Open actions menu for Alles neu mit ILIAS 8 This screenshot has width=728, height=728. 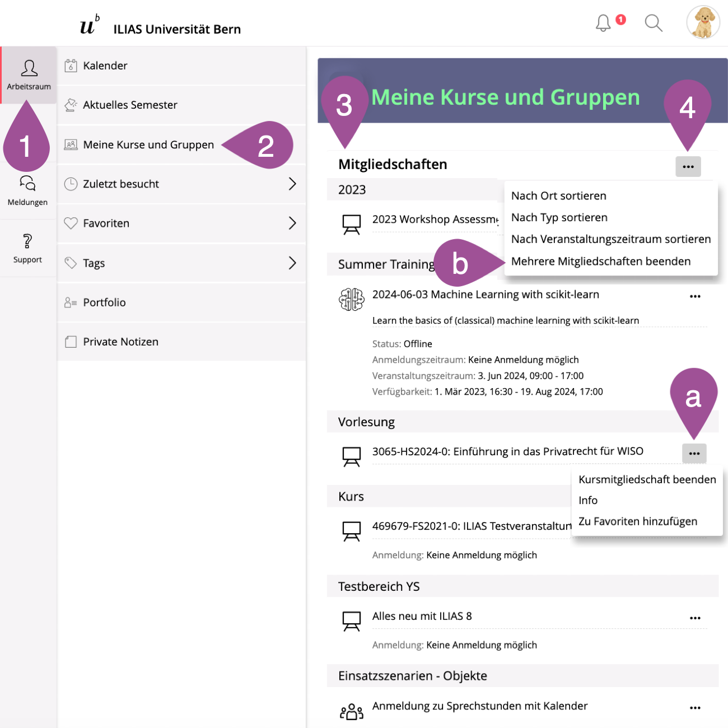point(695,618)
